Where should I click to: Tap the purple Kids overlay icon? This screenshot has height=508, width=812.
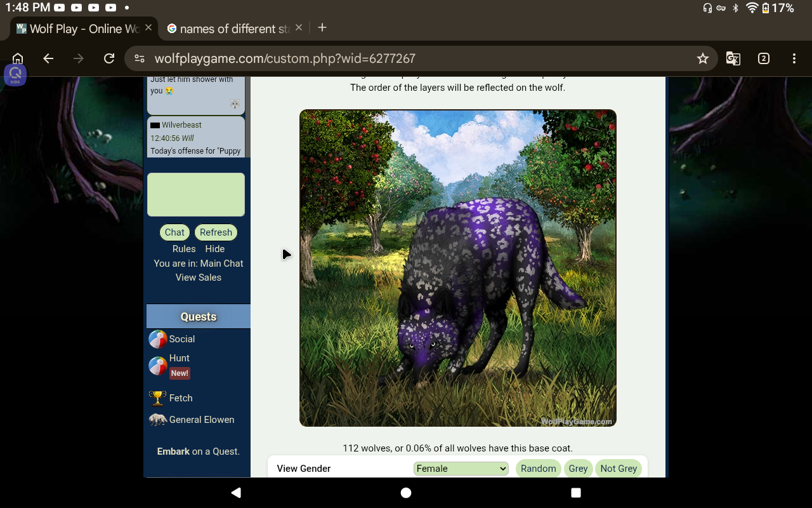[15, 75]
